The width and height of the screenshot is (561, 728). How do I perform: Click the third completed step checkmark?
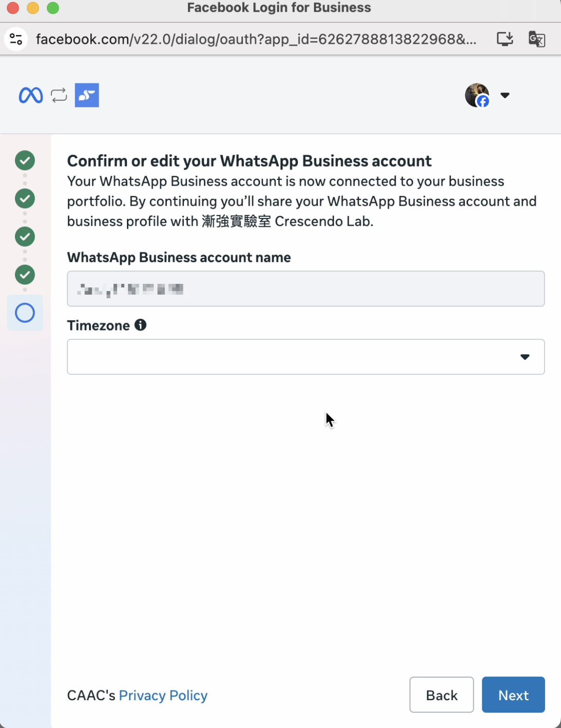(25, 236)
